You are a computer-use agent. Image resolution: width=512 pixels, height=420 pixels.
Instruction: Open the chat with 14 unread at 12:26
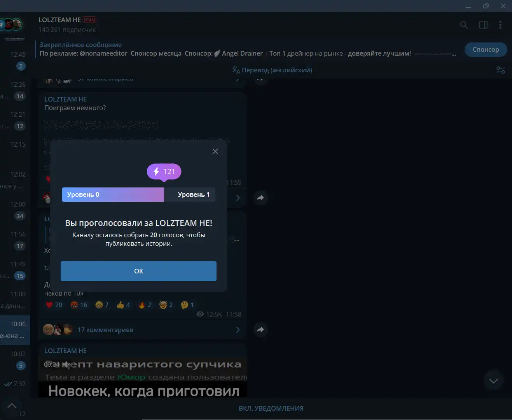(15, 90)
